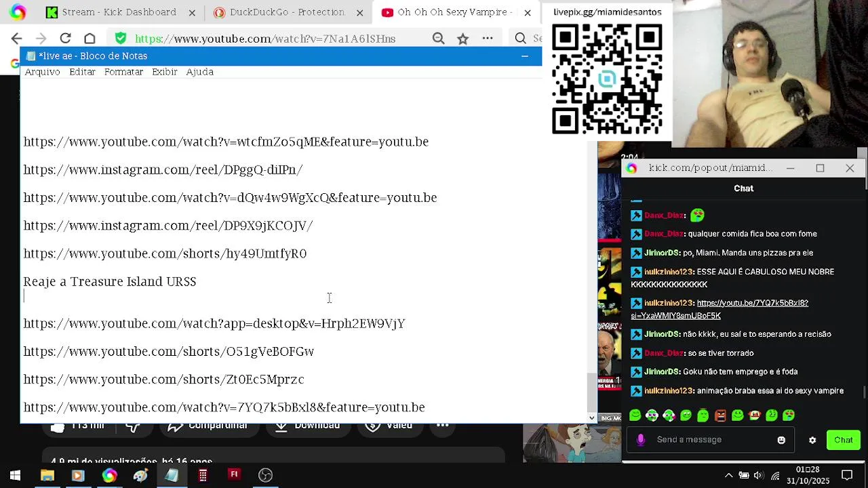Close the DuckDuckGo tab
This screenshot has height=488, width=868.
(360, 12)
